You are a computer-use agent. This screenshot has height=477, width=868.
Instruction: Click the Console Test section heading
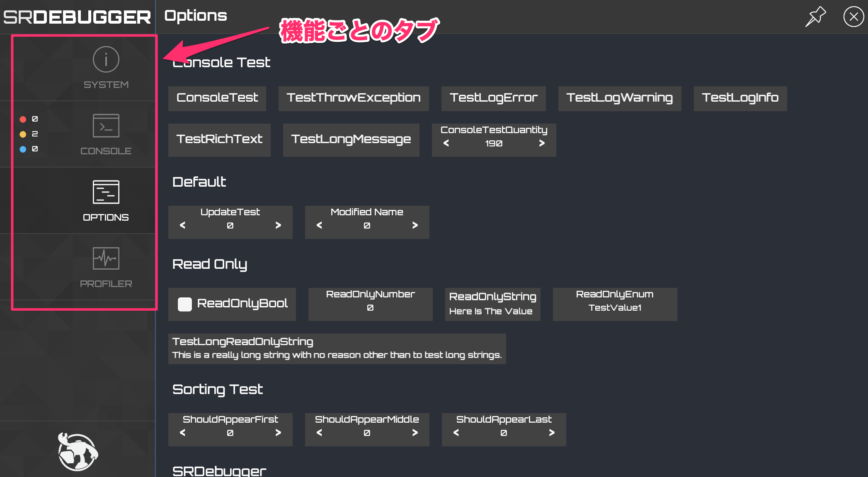221,62
